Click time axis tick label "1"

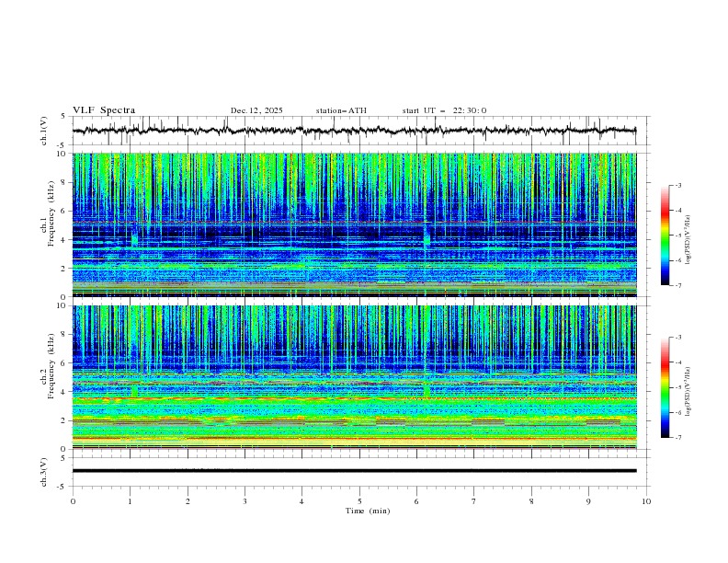click(x=130, y=501)
